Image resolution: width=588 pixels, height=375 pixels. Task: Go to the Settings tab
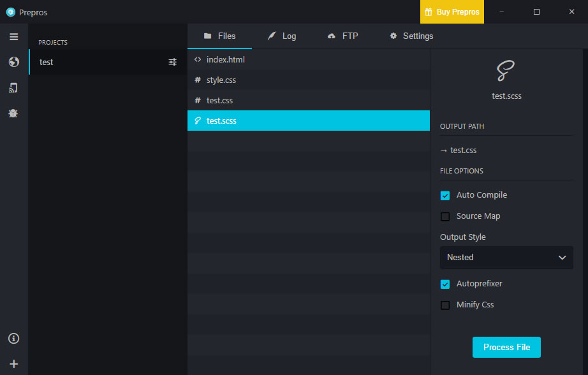pos(411,36)
